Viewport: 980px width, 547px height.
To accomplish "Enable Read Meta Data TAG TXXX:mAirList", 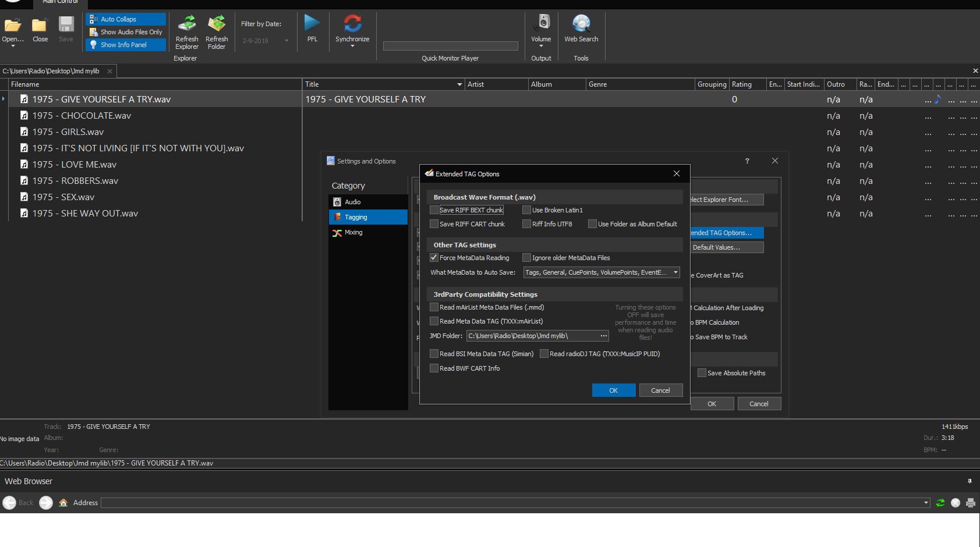I will [434, 321].
